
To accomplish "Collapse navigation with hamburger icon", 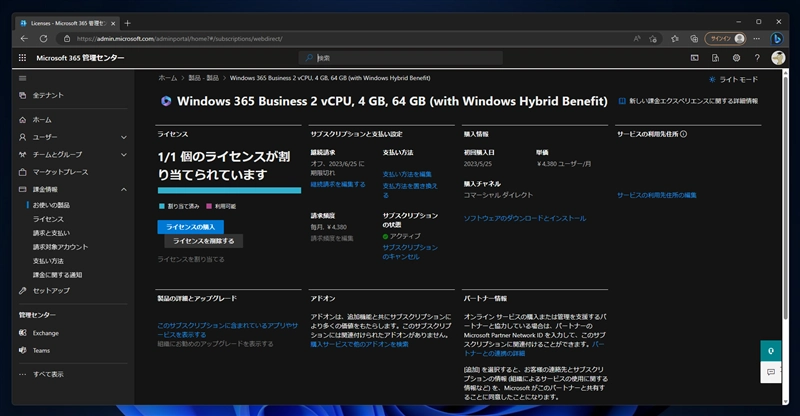I will pos(22,78).
